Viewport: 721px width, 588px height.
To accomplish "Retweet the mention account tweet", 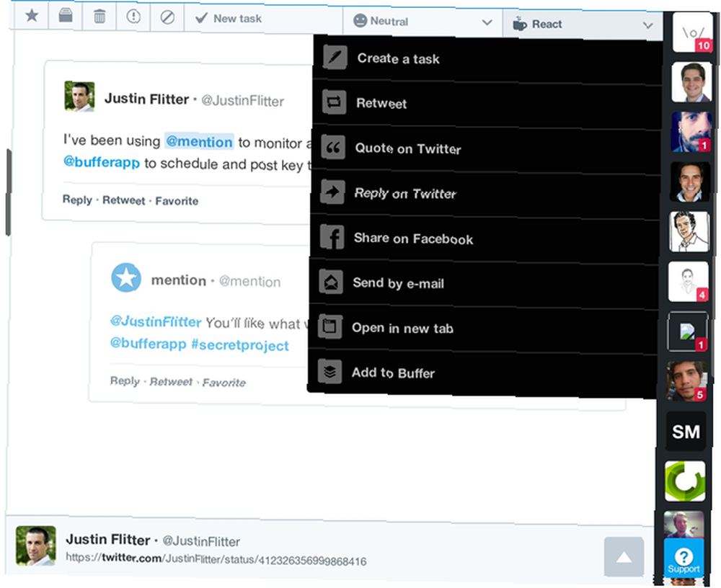I will [x=171, y=382].
